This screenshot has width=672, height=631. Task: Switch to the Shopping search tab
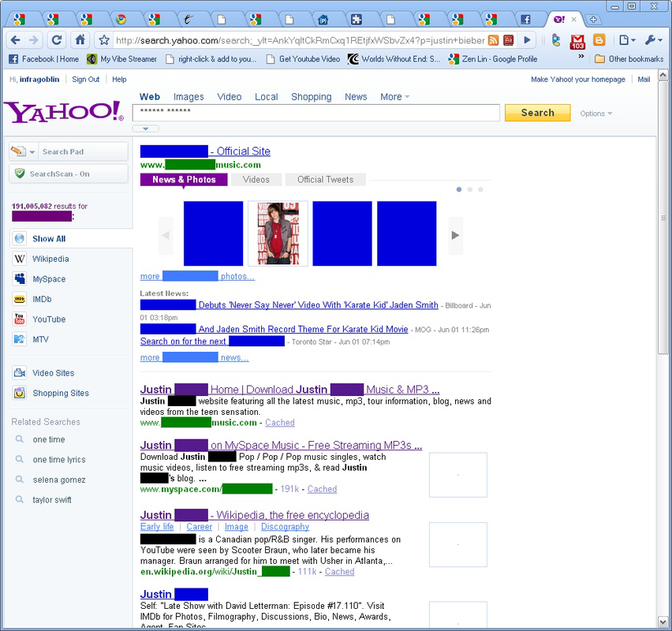pyautogui.click(x=311, y=97)
